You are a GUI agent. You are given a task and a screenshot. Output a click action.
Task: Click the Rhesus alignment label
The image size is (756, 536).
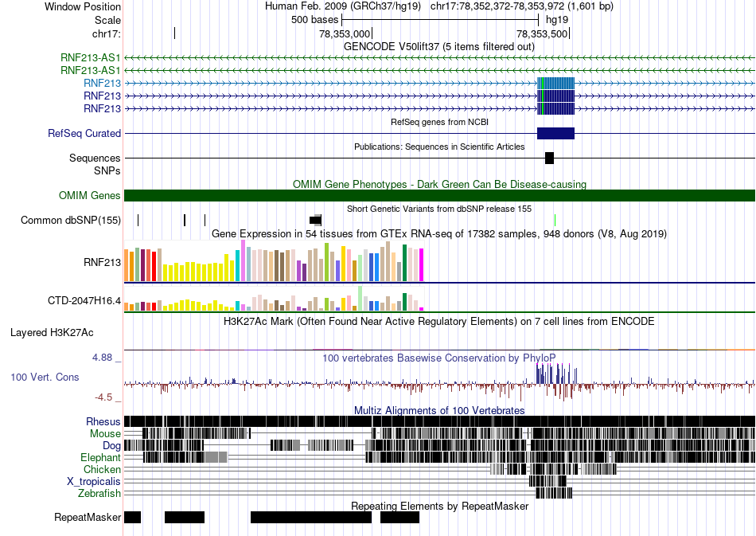(x=103, y=421)
